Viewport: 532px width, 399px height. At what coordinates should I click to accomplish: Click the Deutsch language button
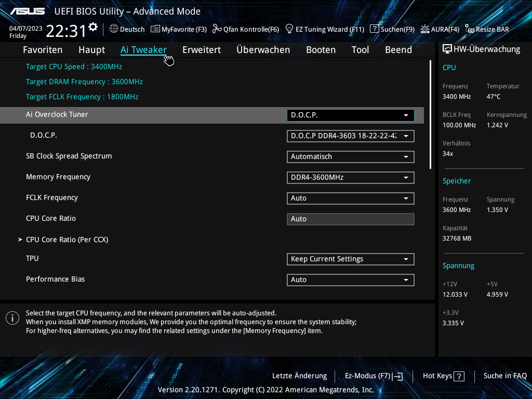point(127,29)
